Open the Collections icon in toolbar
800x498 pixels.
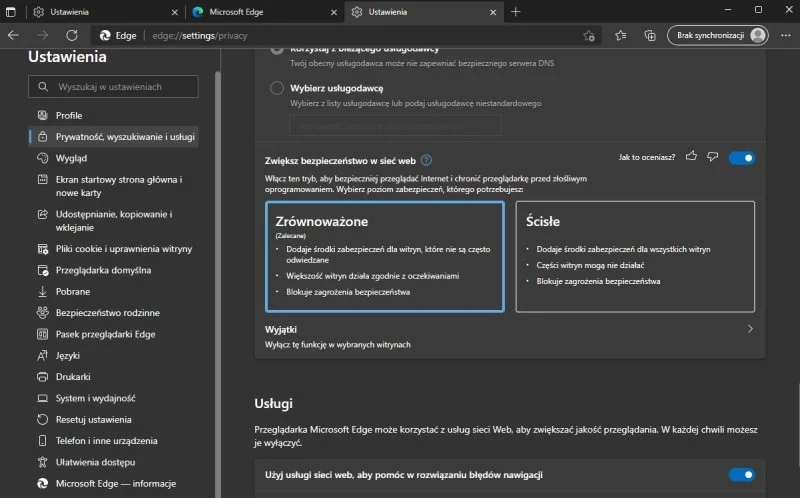pyautogui.click(x=649, y=35)
